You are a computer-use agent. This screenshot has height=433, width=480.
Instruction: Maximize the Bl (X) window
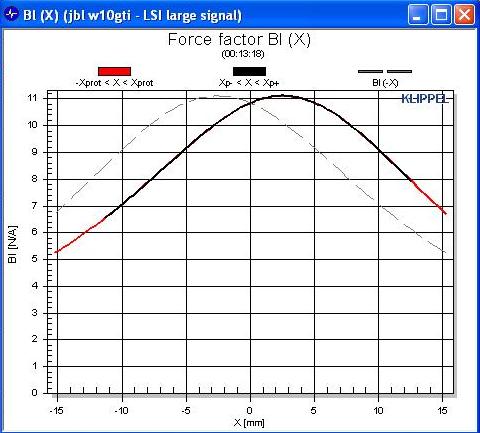click(441, 15)
